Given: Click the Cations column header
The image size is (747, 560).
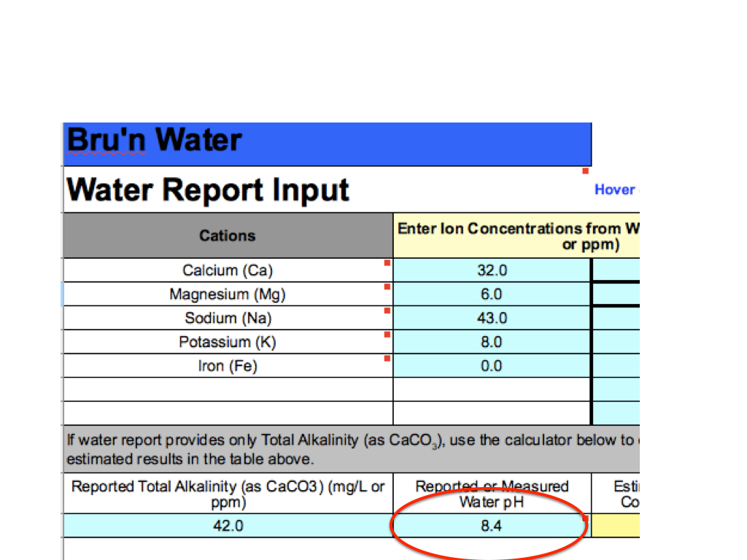Looking at the screenshot, I should click(228, 236).
